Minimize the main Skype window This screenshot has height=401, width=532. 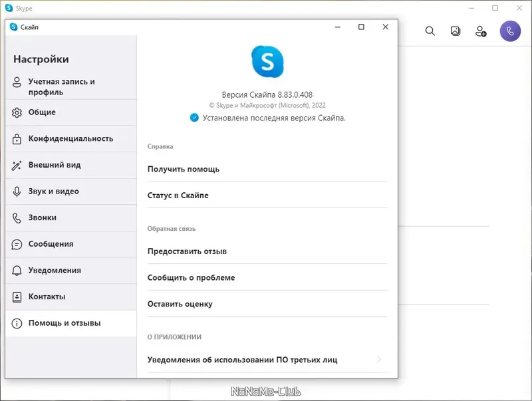[471, 8]
